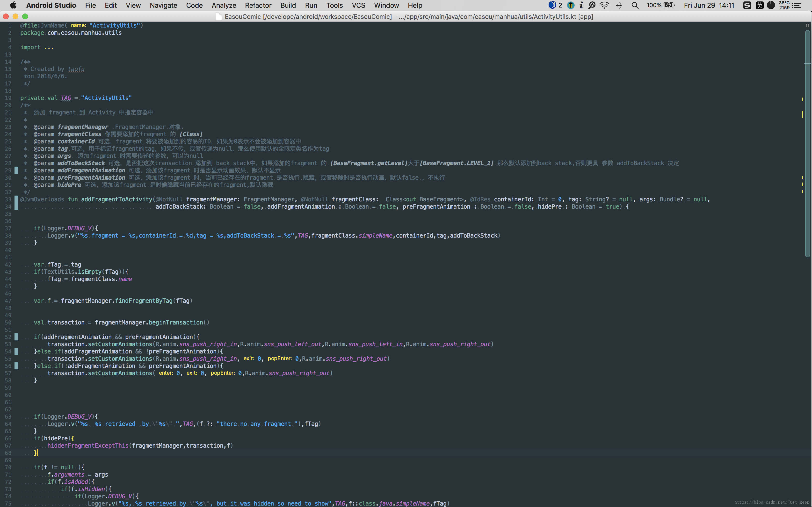Open the Apple menu logo
Screen dimensions: 812x507
click(13, 5)
